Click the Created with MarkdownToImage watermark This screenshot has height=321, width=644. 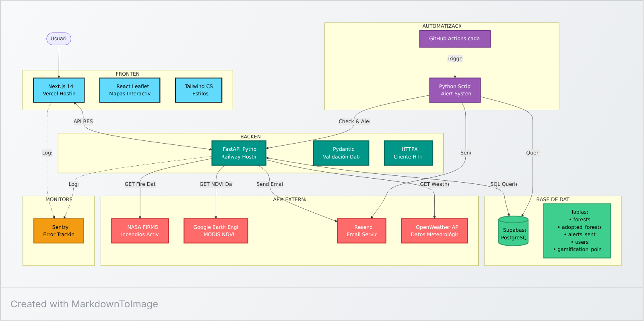click(x=84, y=304)
